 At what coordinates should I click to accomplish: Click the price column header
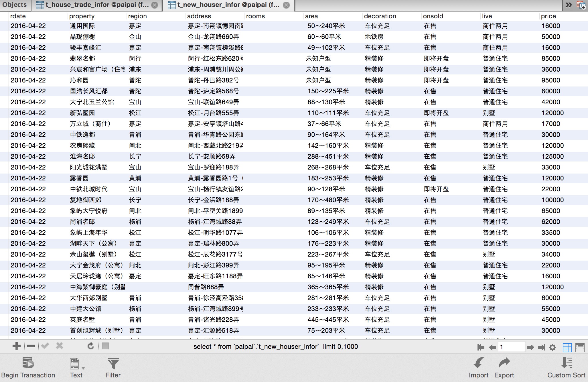pos(564,16)
